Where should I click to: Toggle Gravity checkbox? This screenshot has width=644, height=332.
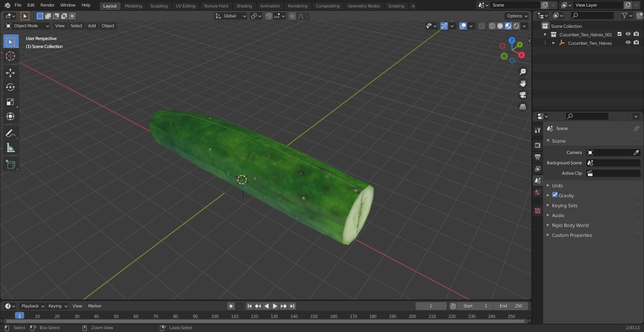click(555, 195)
